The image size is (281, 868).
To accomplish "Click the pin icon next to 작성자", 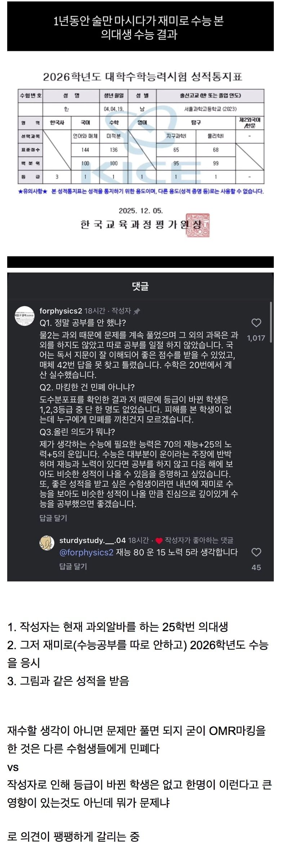I will click(137, 311).
